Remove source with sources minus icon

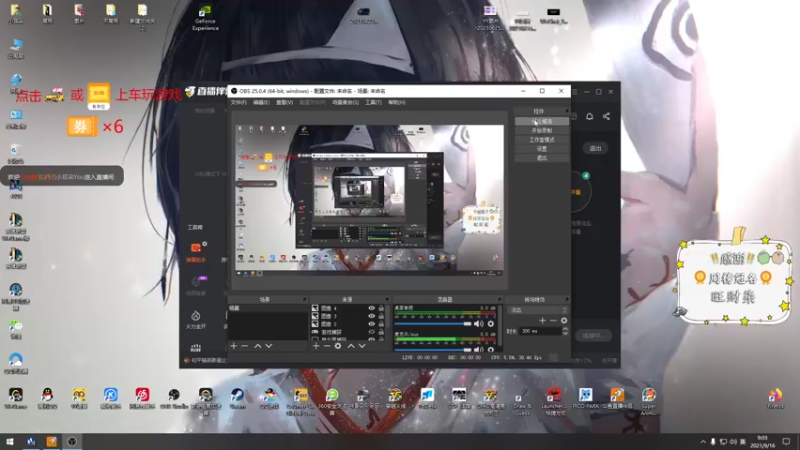pos(327,346)
